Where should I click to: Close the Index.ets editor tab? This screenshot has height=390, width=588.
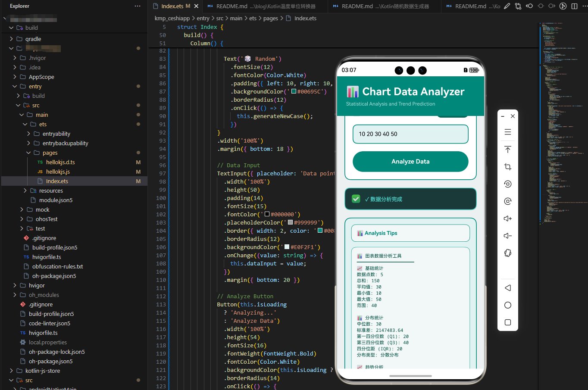coord(196,6)
